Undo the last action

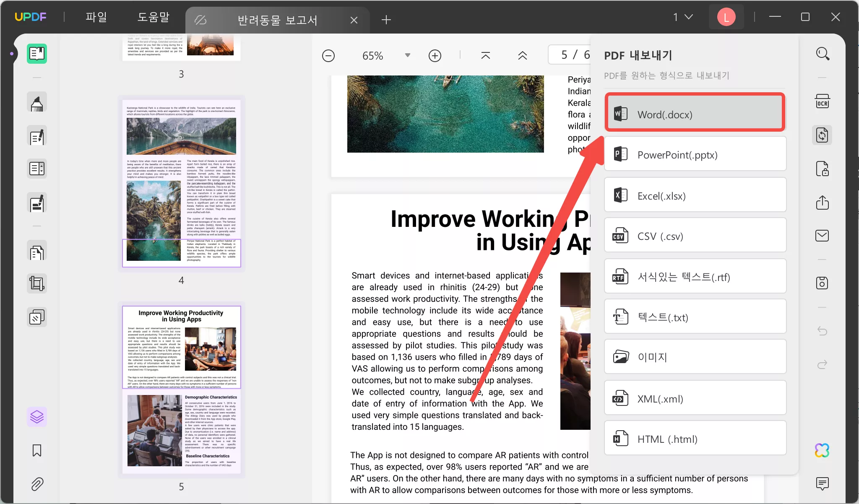pyautogui.click(x=822, y=331)
